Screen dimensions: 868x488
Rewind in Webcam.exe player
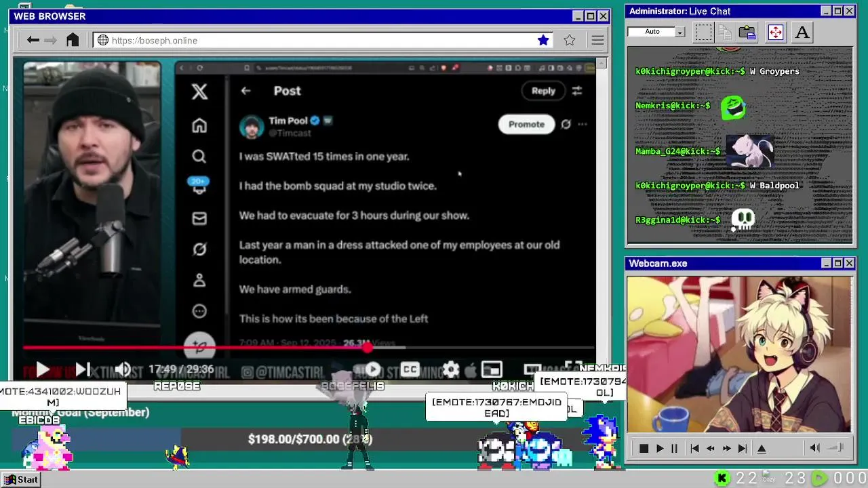(710, 448)
